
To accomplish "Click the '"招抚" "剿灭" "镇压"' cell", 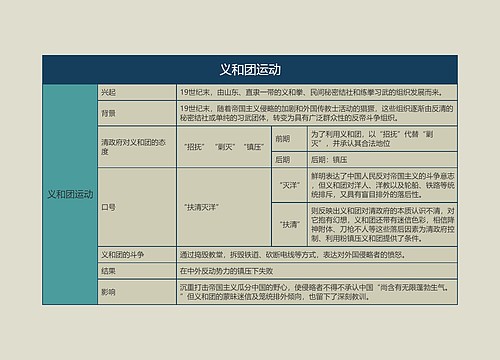I will 224,147.
